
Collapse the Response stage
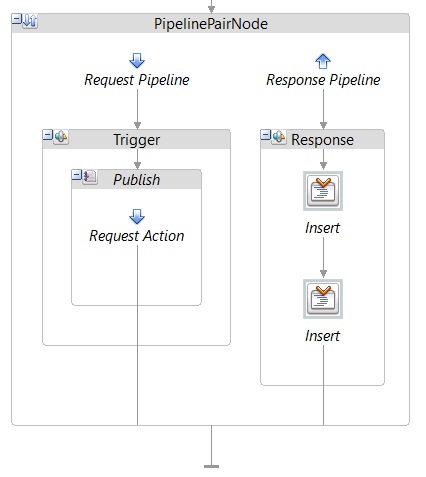point(266,135)
